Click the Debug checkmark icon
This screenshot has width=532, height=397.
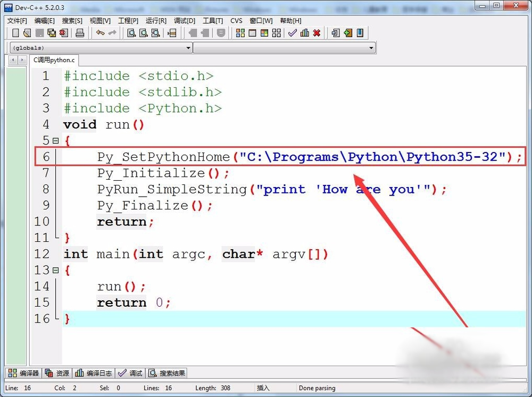pos(293,33)
